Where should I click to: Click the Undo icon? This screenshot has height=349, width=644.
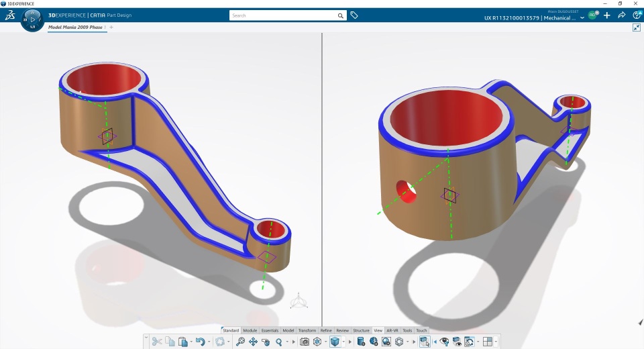pos(201,342)
